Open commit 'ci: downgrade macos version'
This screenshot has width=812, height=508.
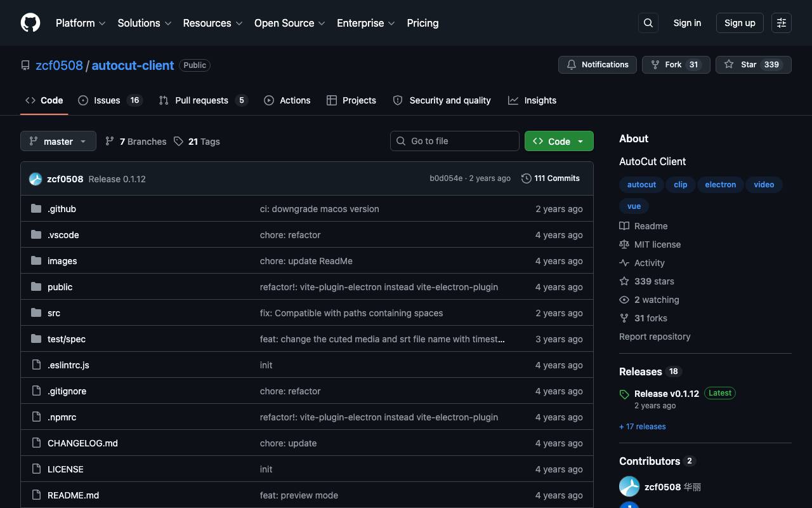[320, 209]
